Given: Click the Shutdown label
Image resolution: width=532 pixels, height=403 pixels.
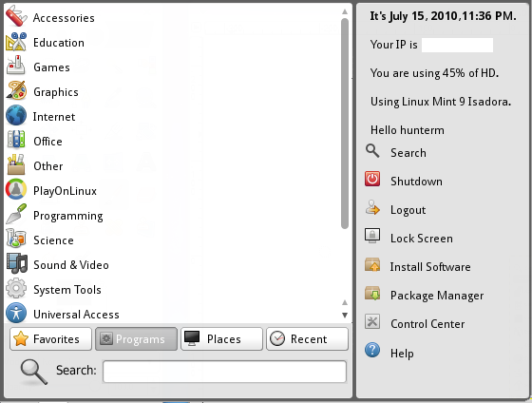Looking at the screenshot, I should tap(416, 181).
